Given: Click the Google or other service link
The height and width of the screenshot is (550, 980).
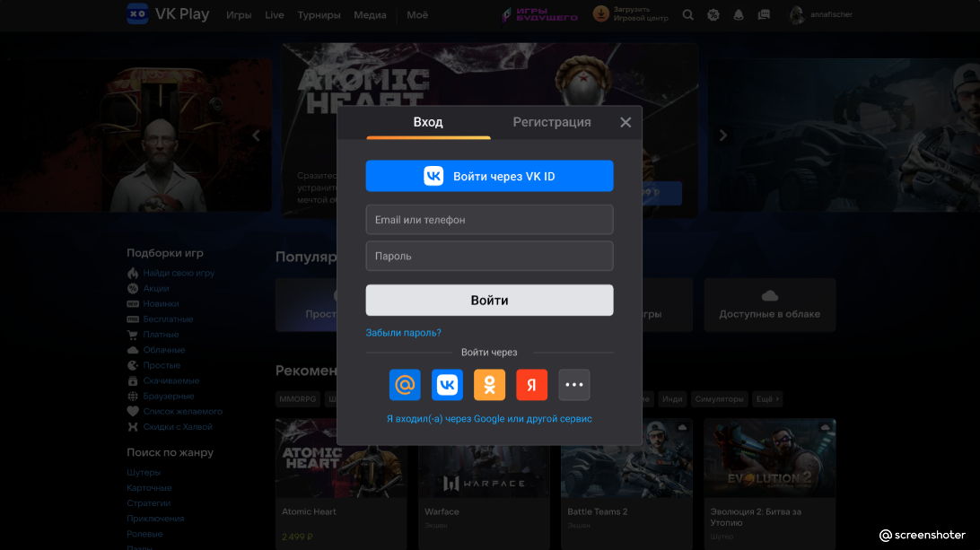Looking at the screenshot, I should pos(489,419).
